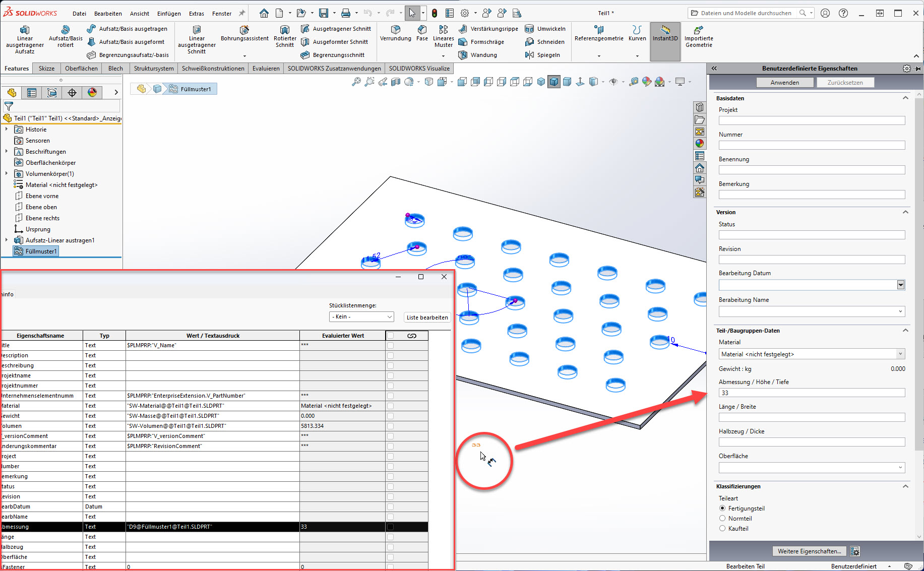Image resolution: width=924 pixels, height=571 pixels.
Task: Toggle the link checkbox in Datum row
Action: click(391, 506)
